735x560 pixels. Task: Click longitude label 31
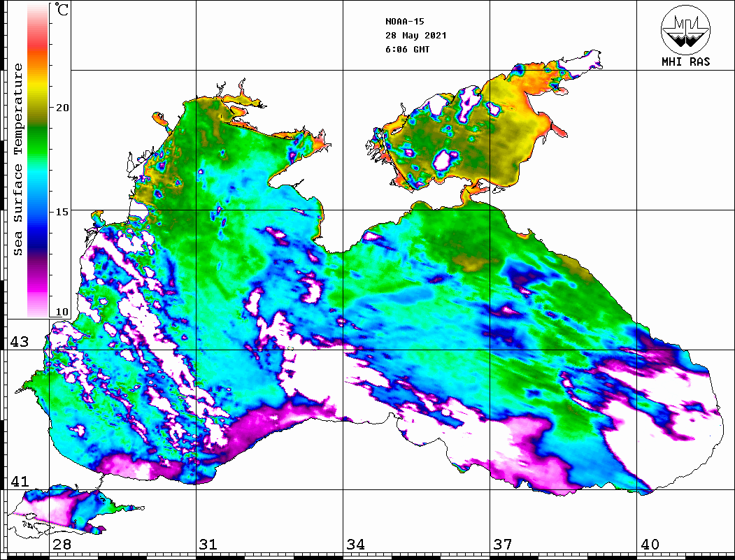tap(208, 545)
